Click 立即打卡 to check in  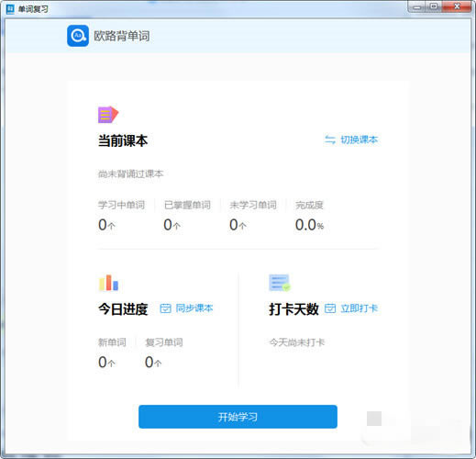pyautogui.click(x=360, y=308)
